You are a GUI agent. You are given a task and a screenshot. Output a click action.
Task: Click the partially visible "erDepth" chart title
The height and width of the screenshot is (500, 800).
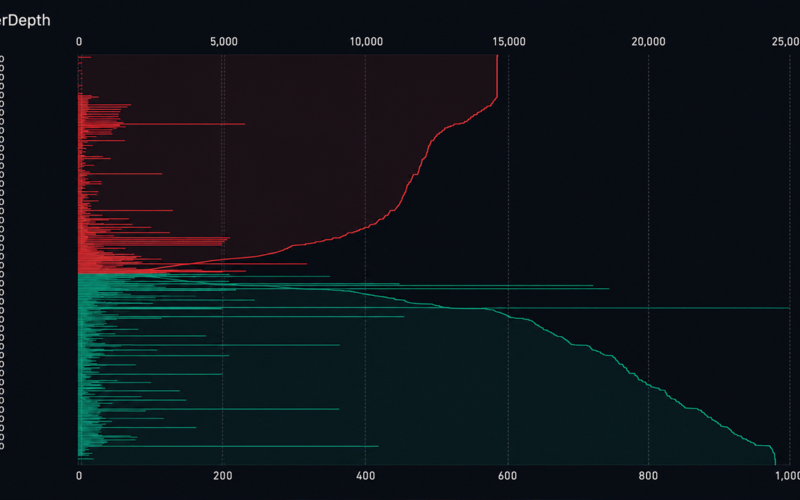pos(25,21)
